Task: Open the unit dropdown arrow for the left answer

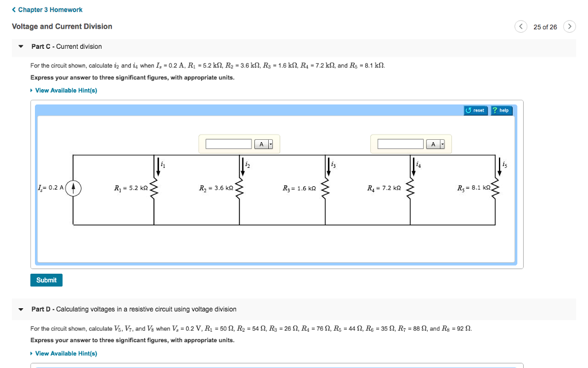Action: click(x=270, y=144)
